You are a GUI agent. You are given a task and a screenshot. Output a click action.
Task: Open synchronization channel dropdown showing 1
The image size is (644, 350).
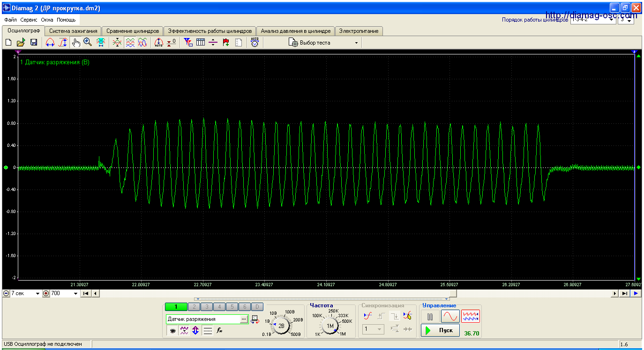point(374,329)
